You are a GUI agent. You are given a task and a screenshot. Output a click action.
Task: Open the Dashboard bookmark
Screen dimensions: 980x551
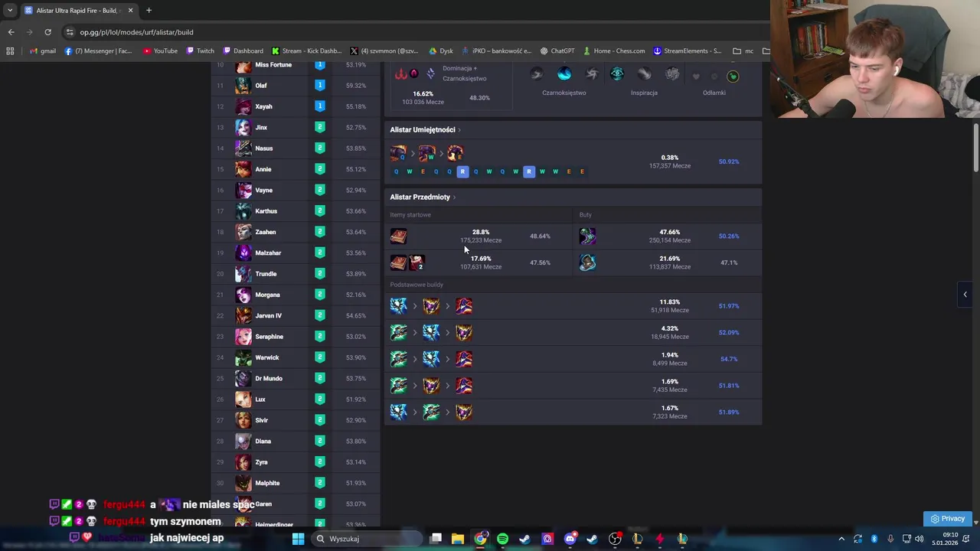pos(243,51)
